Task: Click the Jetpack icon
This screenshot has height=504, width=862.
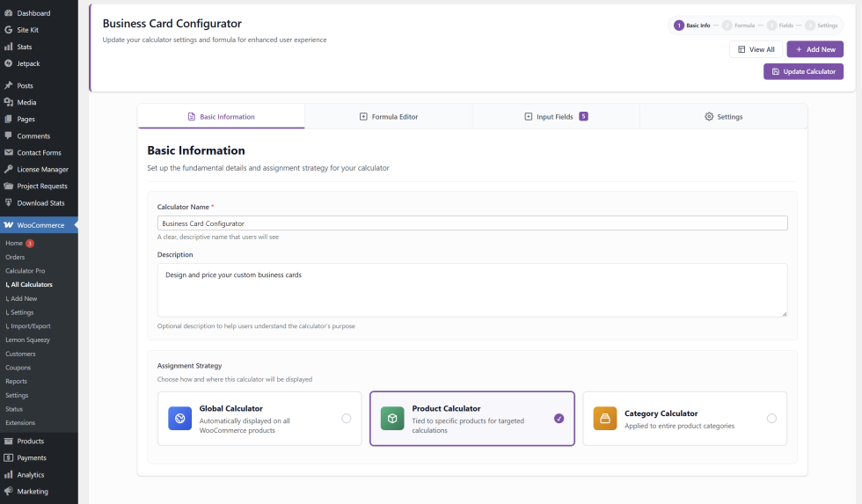Action: 8,63
